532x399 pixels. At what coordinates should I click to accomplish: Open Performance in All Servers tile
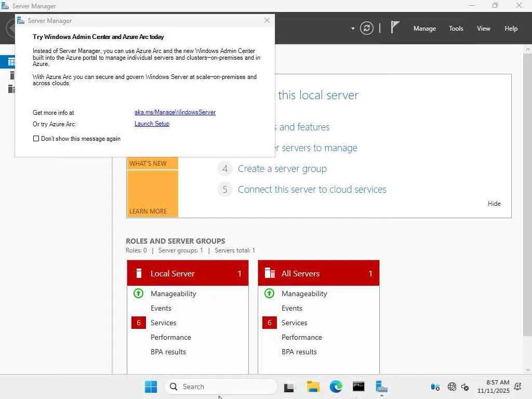[302, 337]
